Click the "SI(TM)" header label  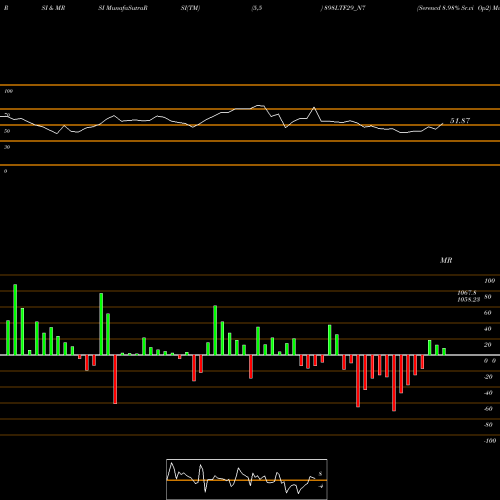(190, 8)
